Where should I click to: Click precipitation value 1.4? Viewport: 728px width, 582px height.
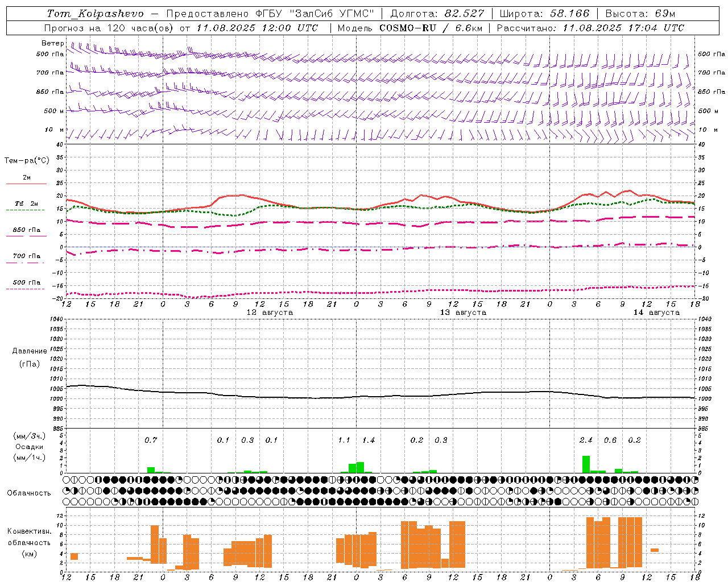368,440
